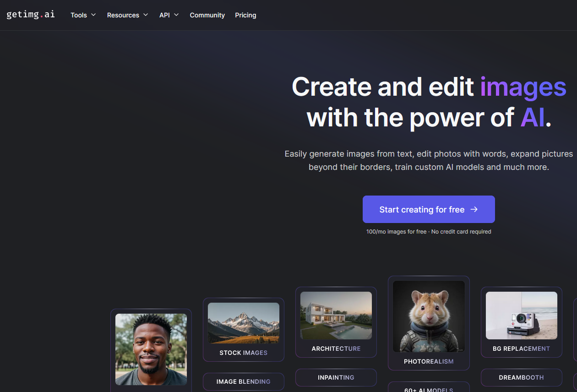577x392 pixels.
Task: Click the INPAINTING pill
Action: 336,377
